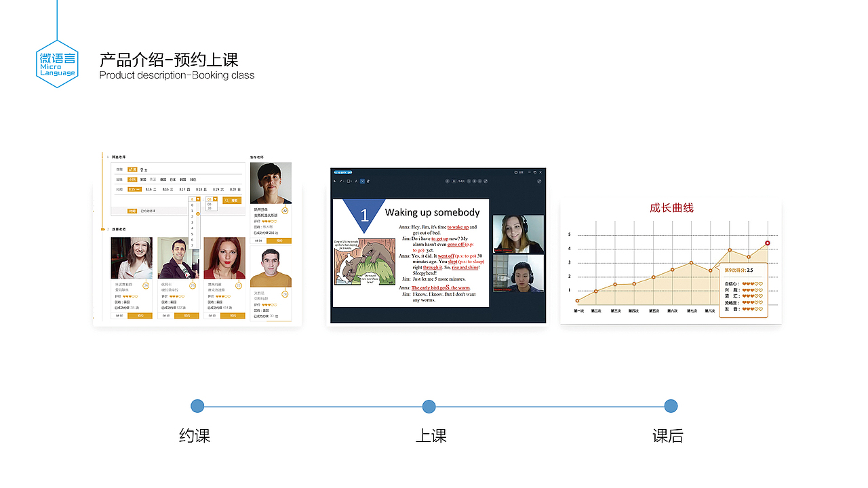Click the 约课 label text
This screenshot has height=488, width=868.
(195, 436)
